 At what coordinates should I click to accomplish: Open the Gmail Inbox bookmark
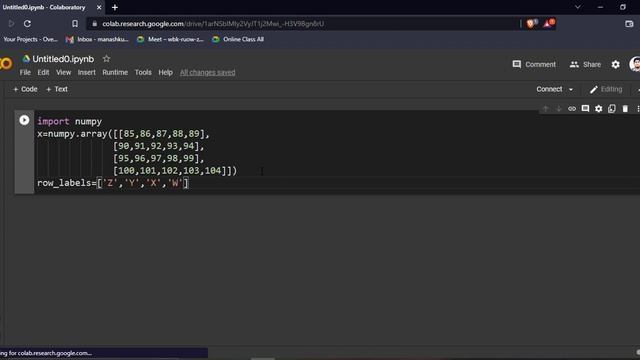pyautogui.click(x=97, y=39)
